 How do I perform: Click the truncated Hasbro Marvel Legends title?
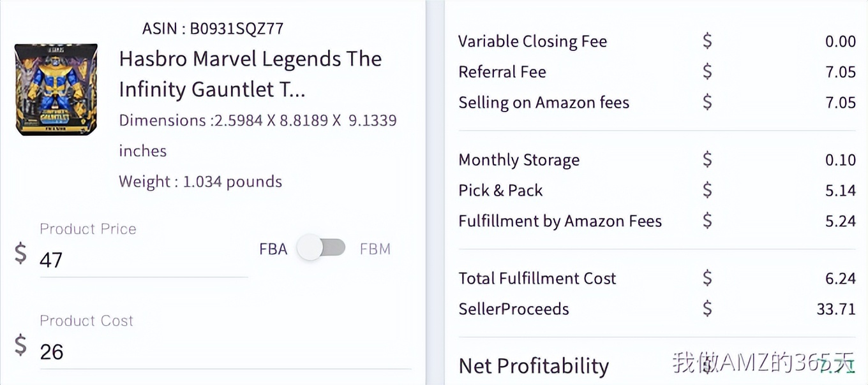pyautogui.click(x=251, y=73)
